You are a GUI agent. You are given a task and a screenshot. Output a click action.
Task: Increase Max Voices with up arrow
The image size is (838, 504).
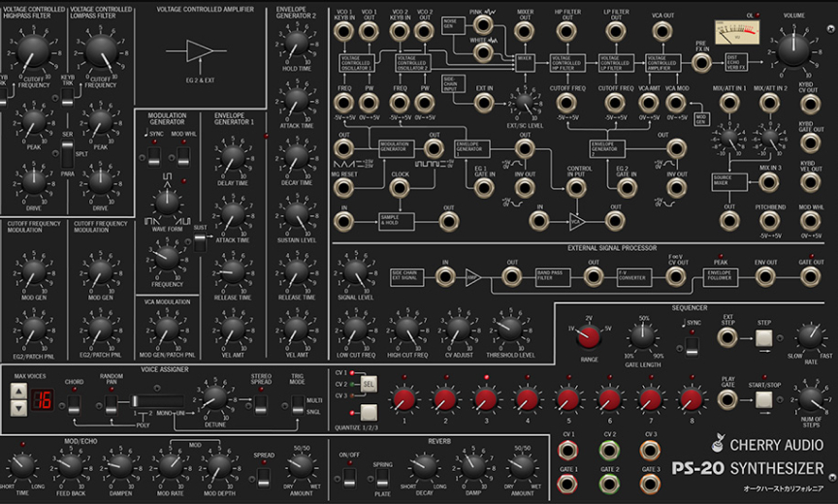point(17,392)
